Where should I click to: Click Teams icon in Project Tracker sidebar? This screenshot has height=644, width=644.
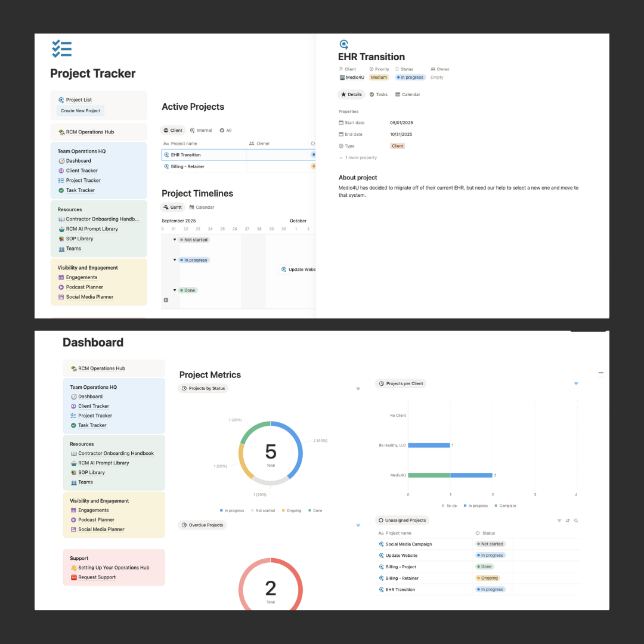pyautogui.click(x=61, y=249)
